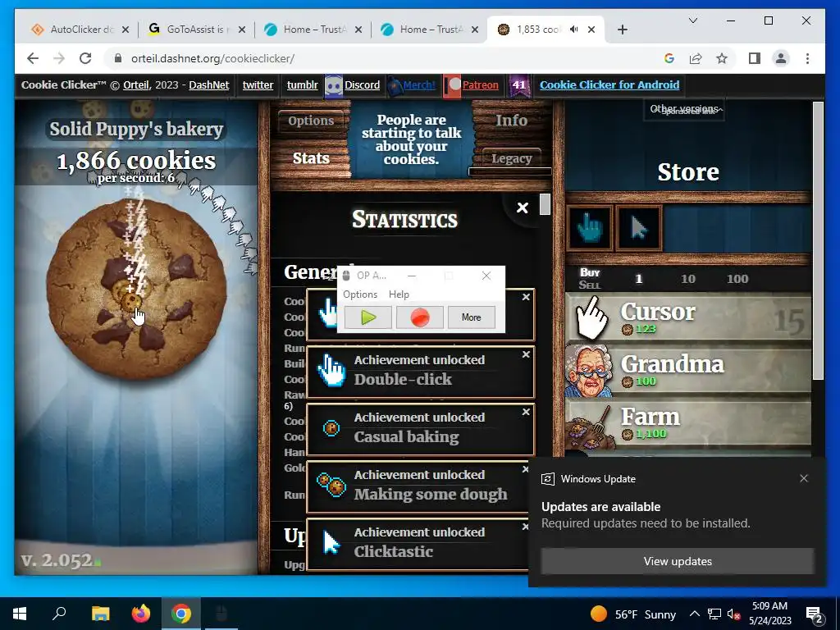Select buy quantity 1
This screenshot has height=630, width=840.
pyautogui.click(x=638, y=279)
